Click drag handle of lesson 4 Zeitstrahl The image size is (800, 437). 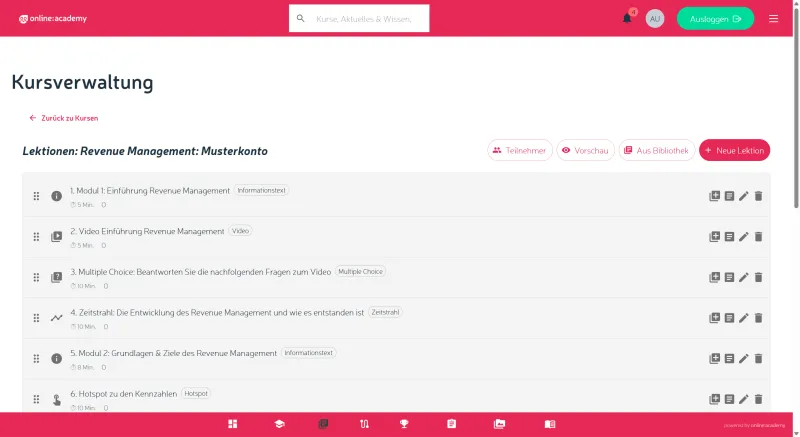point(36,318)
